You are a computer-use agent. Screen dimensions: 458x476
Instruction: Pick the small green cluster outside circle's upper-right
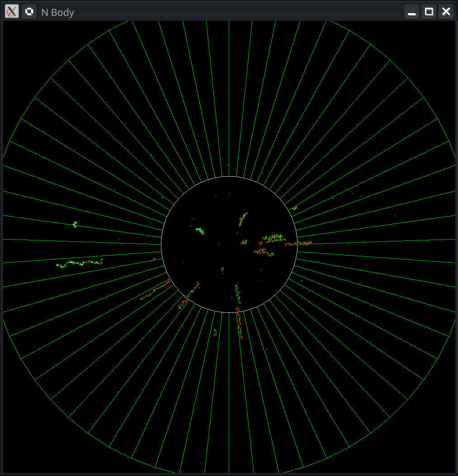pyautogui.click(x=295, y=208)
